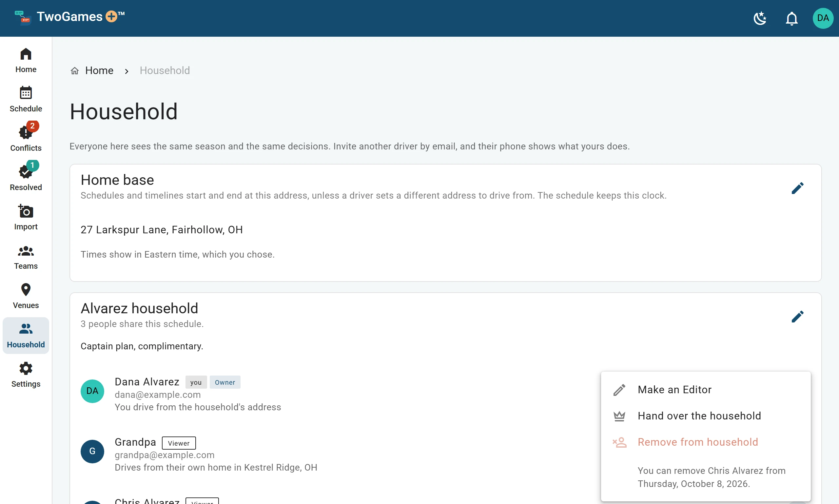Toggle dark mode moon icon
Screen dimensions: 839x504
click(x=760, y=18)
